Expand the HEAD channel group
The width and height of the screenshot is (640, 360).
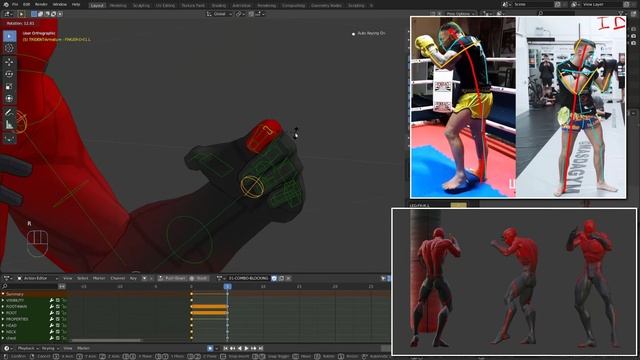pos(3,326)
